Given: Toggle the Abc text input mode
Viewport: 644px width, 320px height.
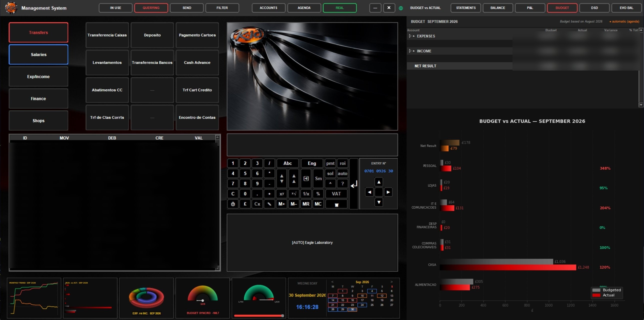Looking at the screenshot, I should pyautogui.click(x=287, y=163).
